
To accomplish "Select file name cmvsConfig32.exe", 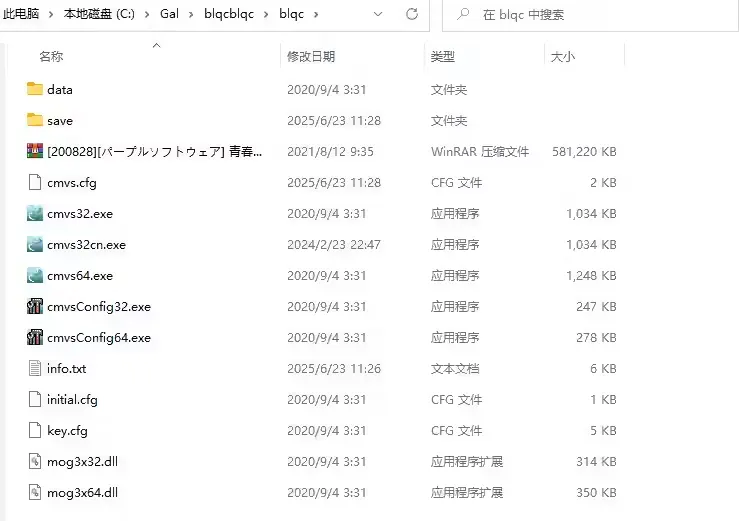I will [99, 307].
